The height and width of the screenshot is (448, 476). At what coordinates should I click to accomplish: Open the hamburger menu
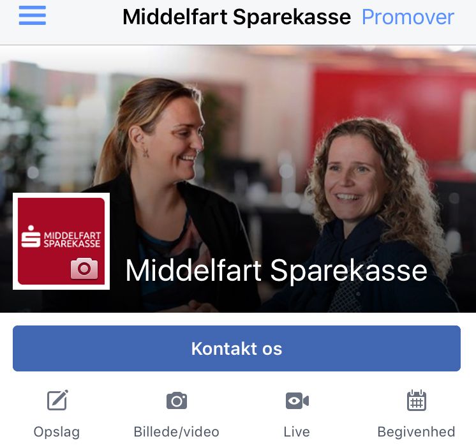pyautogui.click(x=32, y=15)
